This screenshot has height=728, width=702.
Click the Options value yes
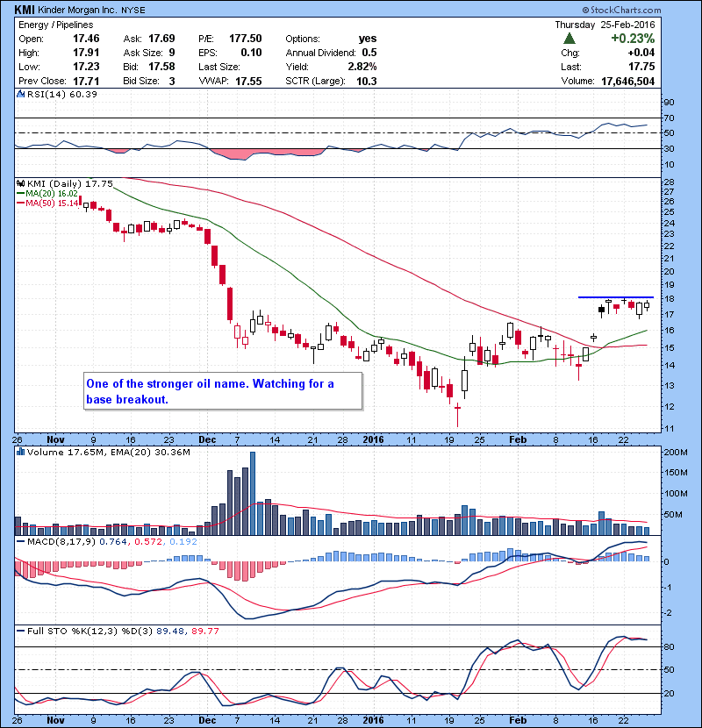pyautogui.click(x=368, y=39)
